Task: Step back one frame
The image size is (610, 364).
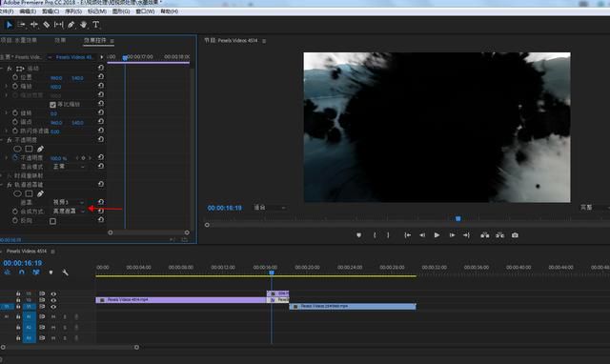Action: coord(422,235)
